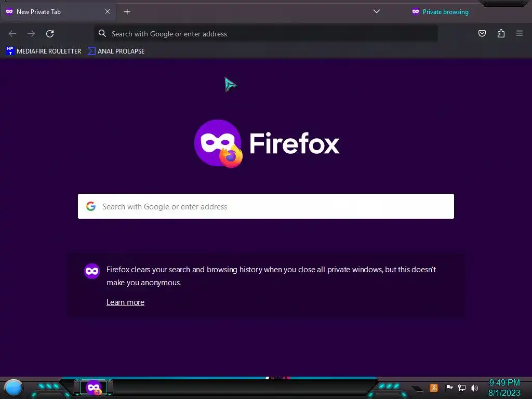Click the 9:49 PM clock
This screenshot has width=532, height=399.
(x=504, y=383)
